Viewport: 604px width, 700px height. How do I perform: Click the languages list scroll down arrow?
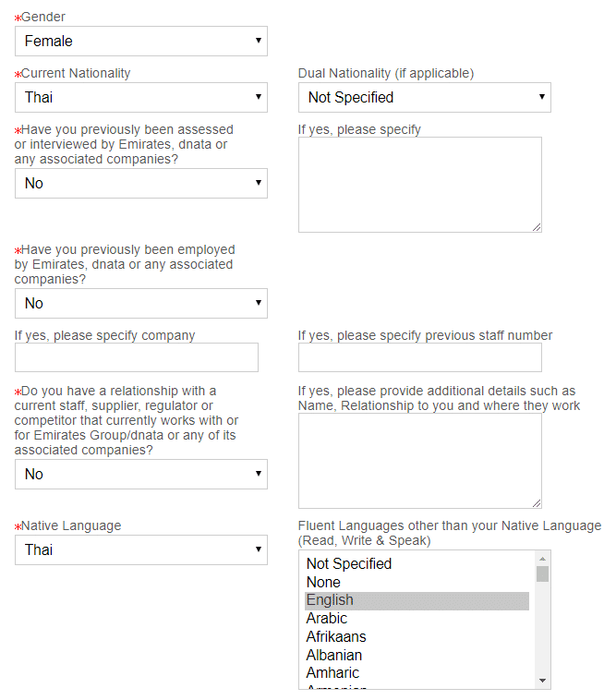point(542,681)
